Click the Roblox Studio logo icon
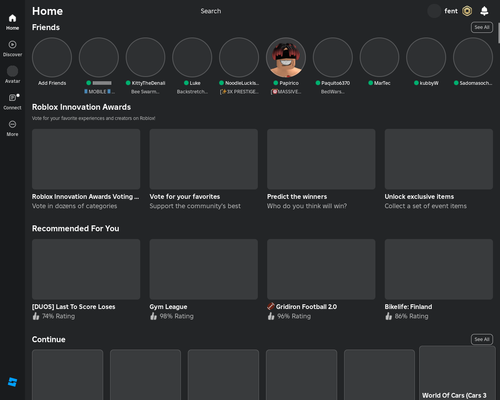 point(12,382)
